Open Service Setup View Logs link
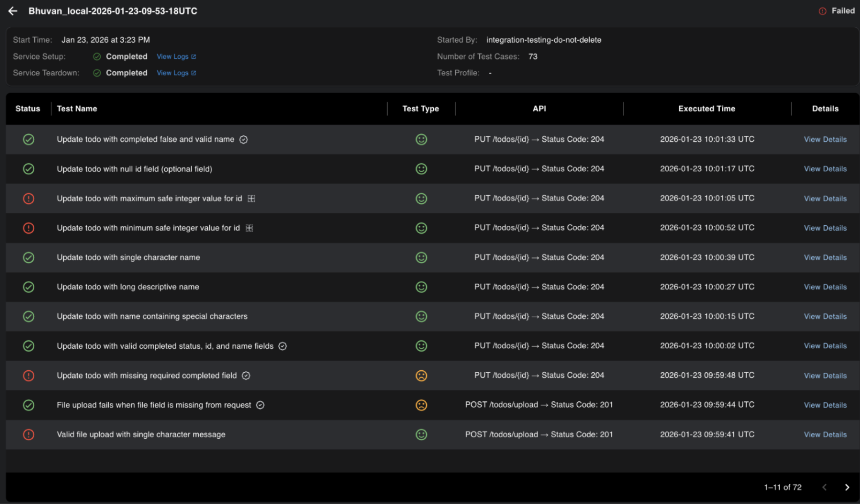 [176, 57]
